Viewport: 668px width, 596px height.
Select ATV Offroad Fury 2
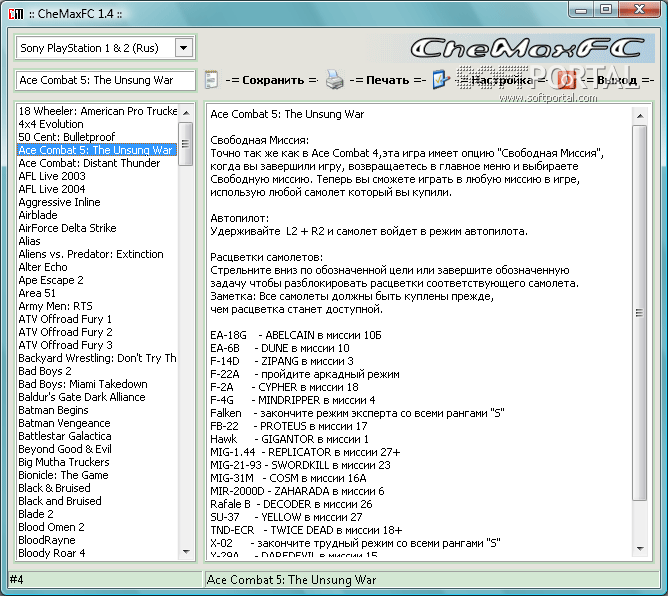pos(97,332)
